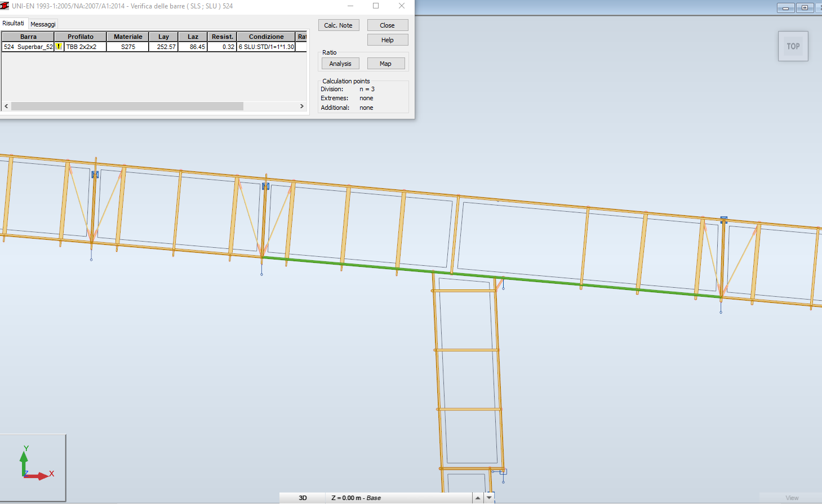The width and height of the screenshot is (822, 504).
Task: Click the right arrow of the results table scrollbar
Action: pyautogui.click(x=302, y=106)
